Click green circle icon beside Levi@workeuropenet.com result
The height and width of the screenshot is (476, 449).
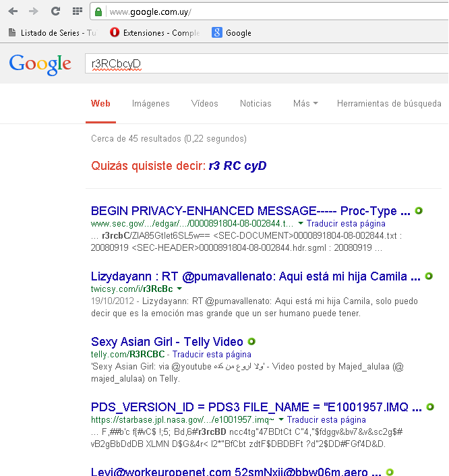(390, 472)
